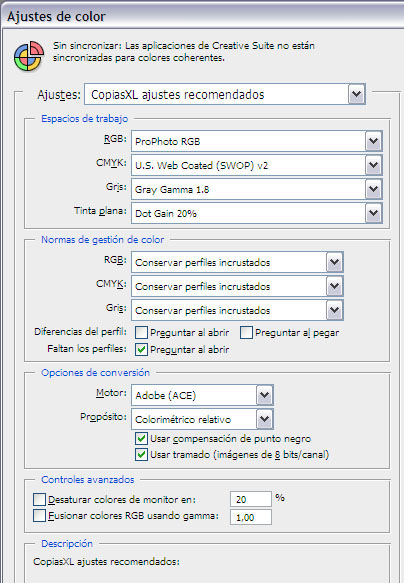Open the Motor Adobe (ACE) dropdown
The width and height of the screenshot is (404, 583).
click(202, 395)
